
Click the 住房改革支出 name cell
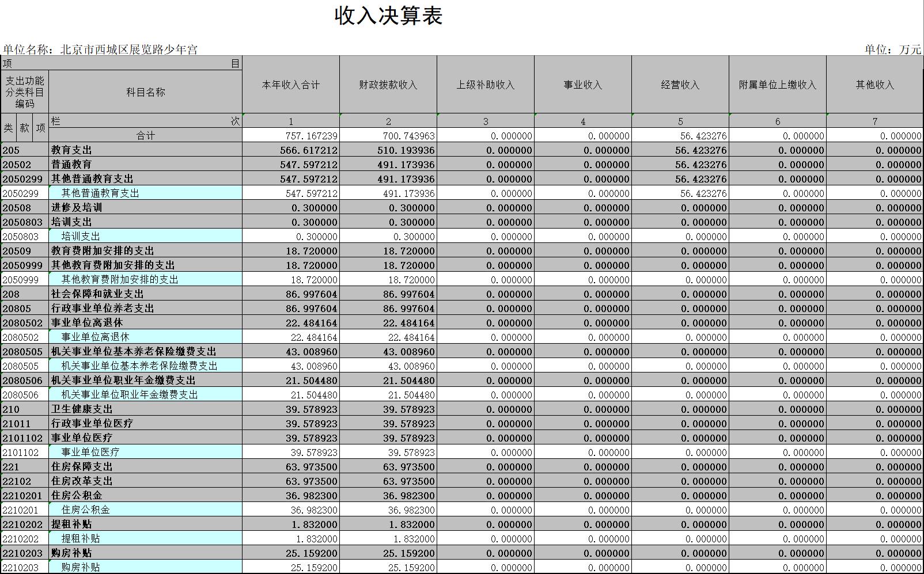(x=146, y=481)
